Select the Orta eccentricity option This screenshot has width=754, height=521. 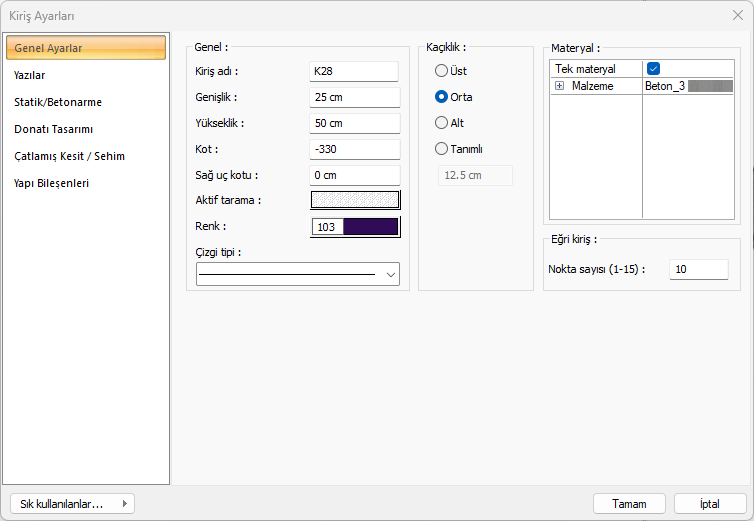441,97
